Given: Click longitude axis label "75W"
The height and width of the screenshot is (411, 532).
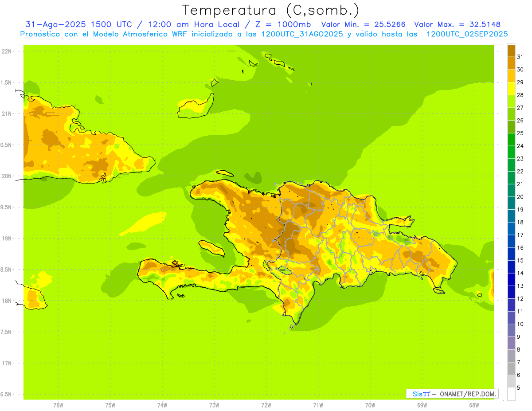Looking at the screenshot, I should 110,405.
